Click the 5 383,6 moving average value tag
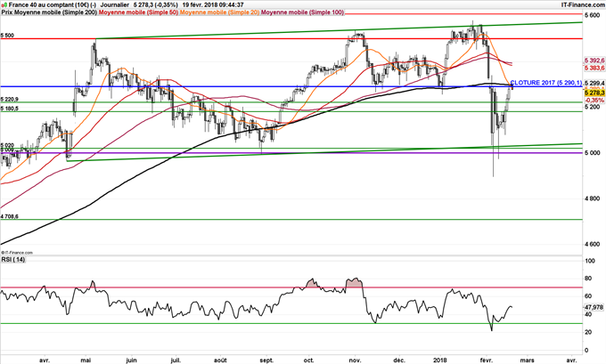Screen dimensions: 606x364 [x=594, y=68]
